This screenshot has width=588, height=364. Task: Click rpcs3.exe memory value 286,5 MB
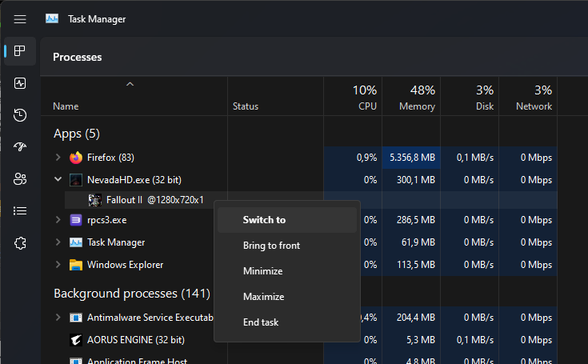416,220
